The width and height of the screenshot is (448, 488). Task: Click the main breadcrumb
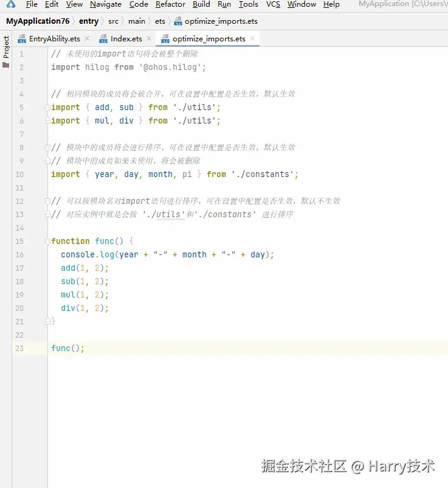[137, 21]
